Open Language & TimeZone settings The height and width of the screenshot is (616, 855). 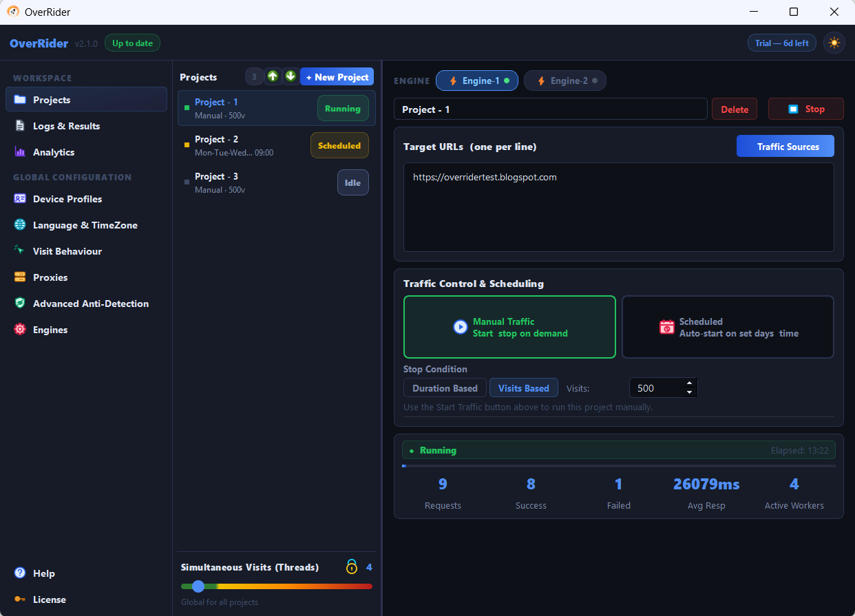click(86, 225)
